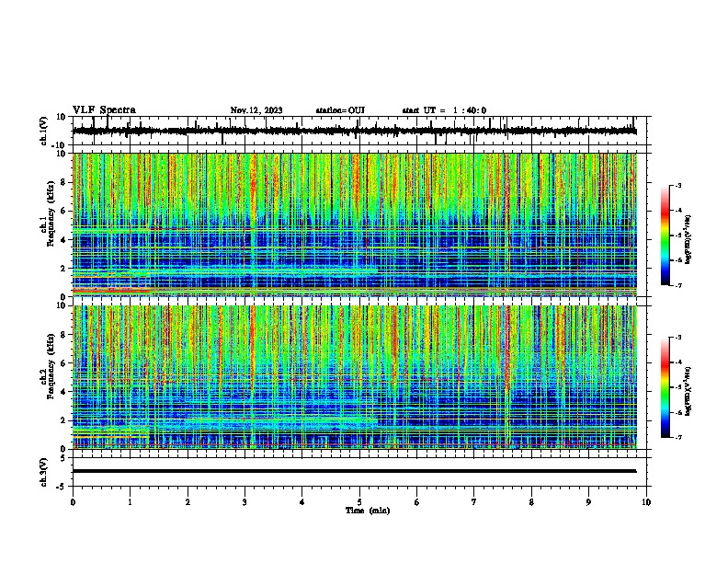Click inside the ch.2 spectrogram panel
Screen dimensions: 728x563
355,377
